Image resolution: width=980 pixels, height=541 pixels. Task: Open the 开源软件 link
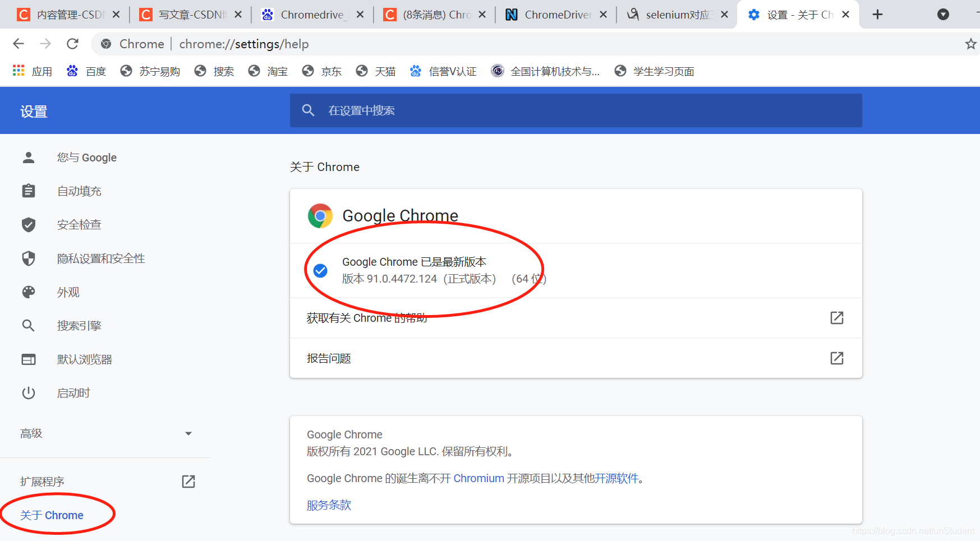(617, 478)
